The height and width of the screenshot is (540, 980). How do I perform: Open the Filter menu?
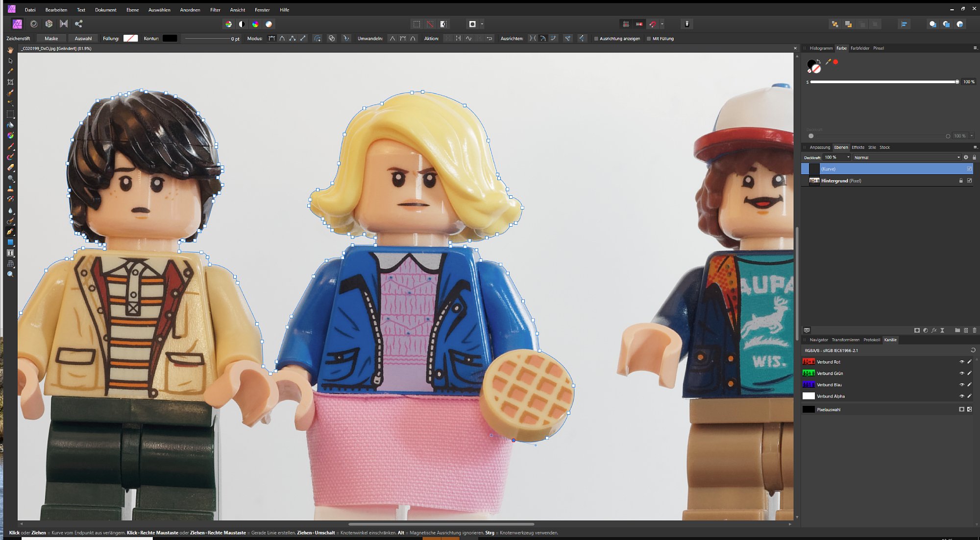tap(215, 10)
